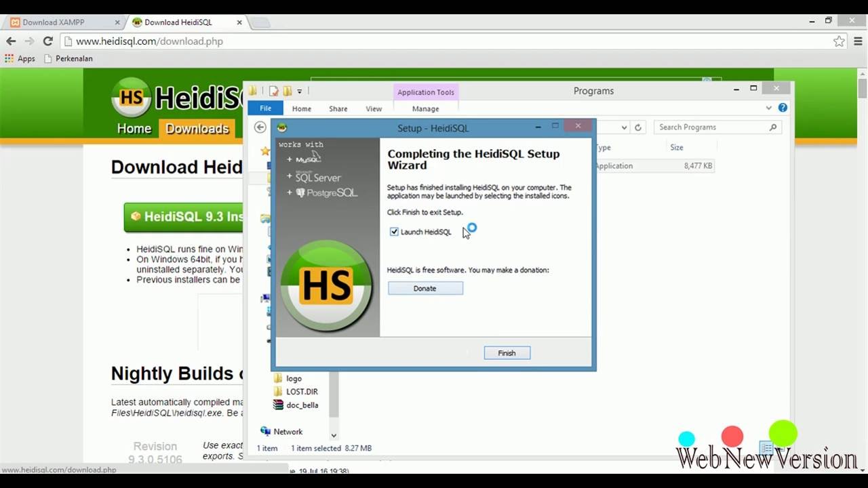Go to the HeidiSQL Home page

[134, 129]
